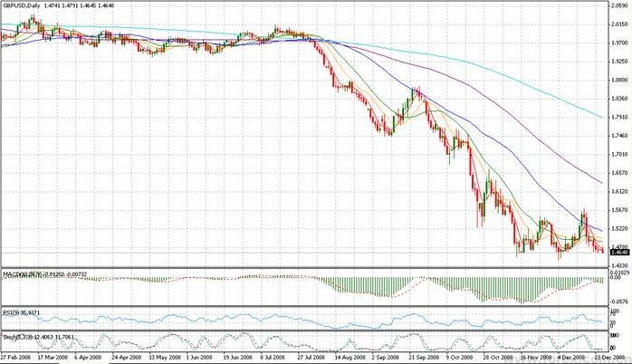
Task: Click the 2.0150 price axis label
Action: [621, 24]
